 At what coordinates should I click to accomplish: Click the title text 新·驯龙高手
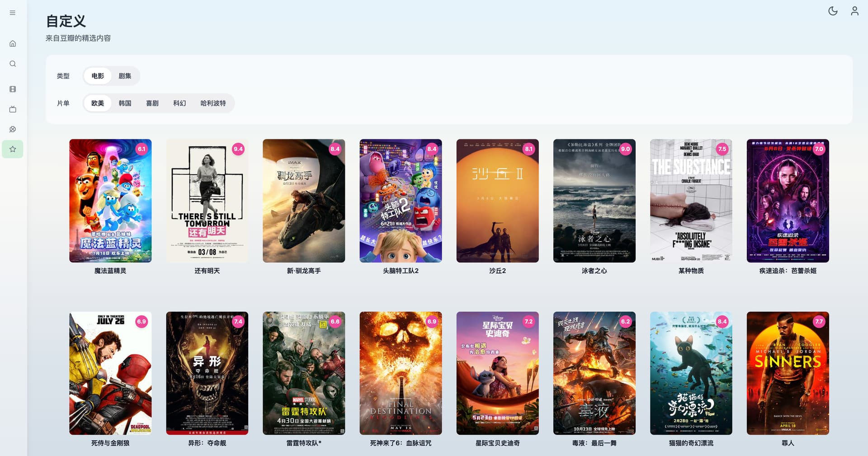coord(304,271)
